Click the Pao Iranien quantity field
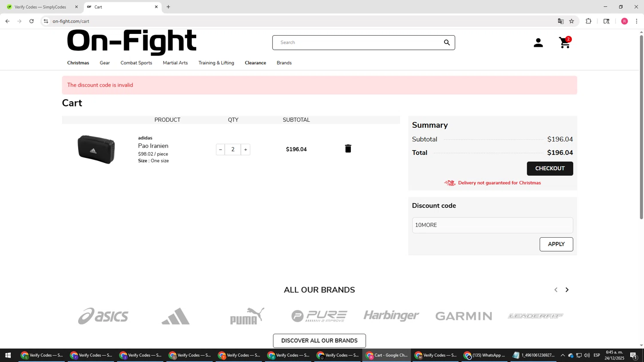The height and width of the screenshot is (362, 644). (x=233, y=149)
